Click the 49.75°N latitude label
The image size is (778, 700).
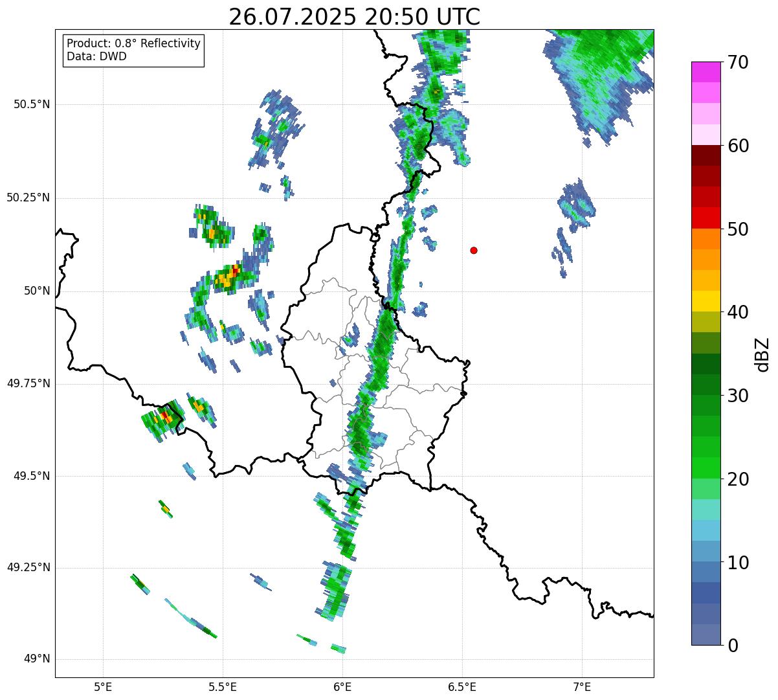coord(28,383)
